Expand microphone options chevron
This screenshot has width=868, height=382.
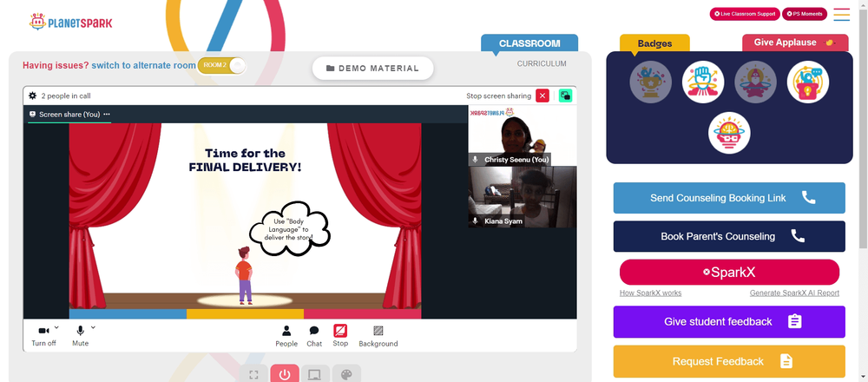93,328
